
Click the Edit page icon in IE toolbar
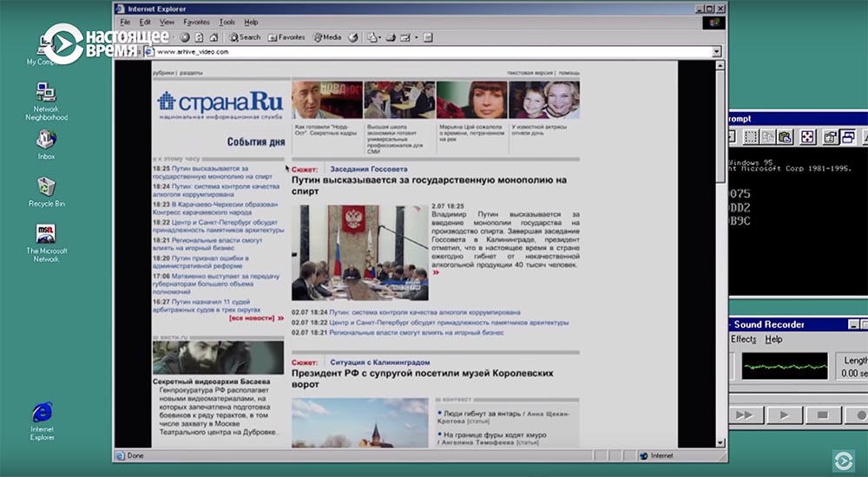coord(405,37)
